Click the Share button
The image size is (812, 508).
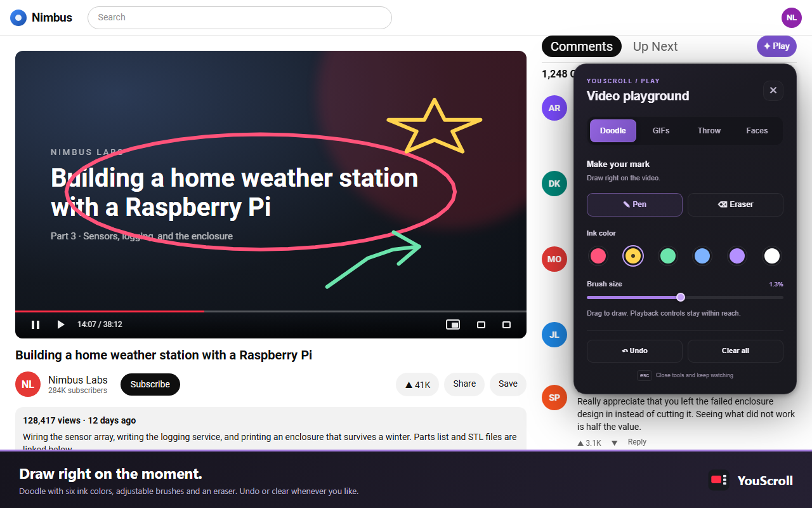point(464,384)
